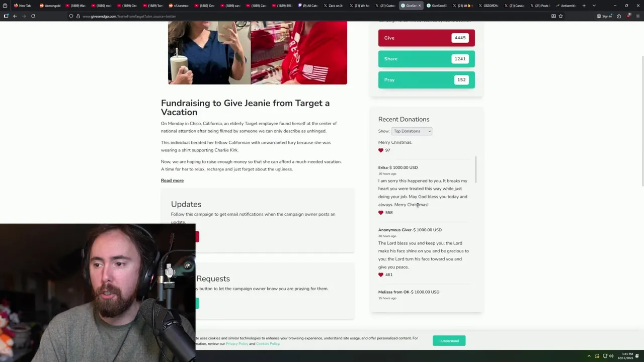
Task: Switch to the Zack on X tab
Action: tap(333, 6)
